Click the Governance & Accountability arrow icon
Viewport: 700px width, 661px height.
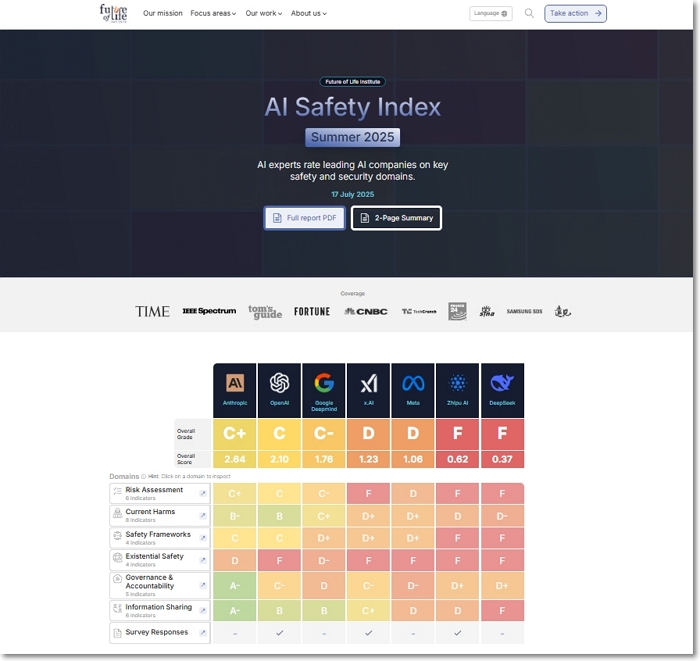(x=203, y=585)
